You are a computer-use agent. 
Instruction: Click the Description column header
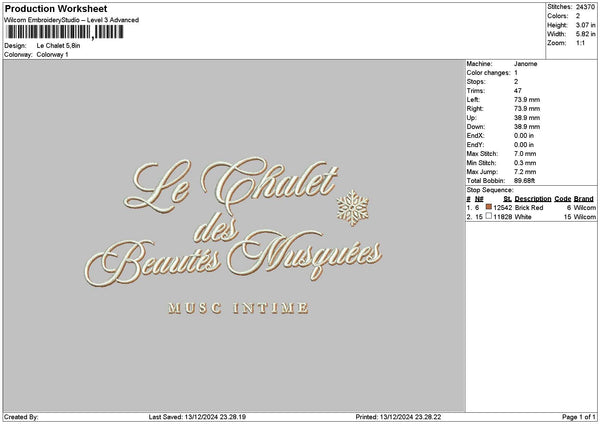531,199
